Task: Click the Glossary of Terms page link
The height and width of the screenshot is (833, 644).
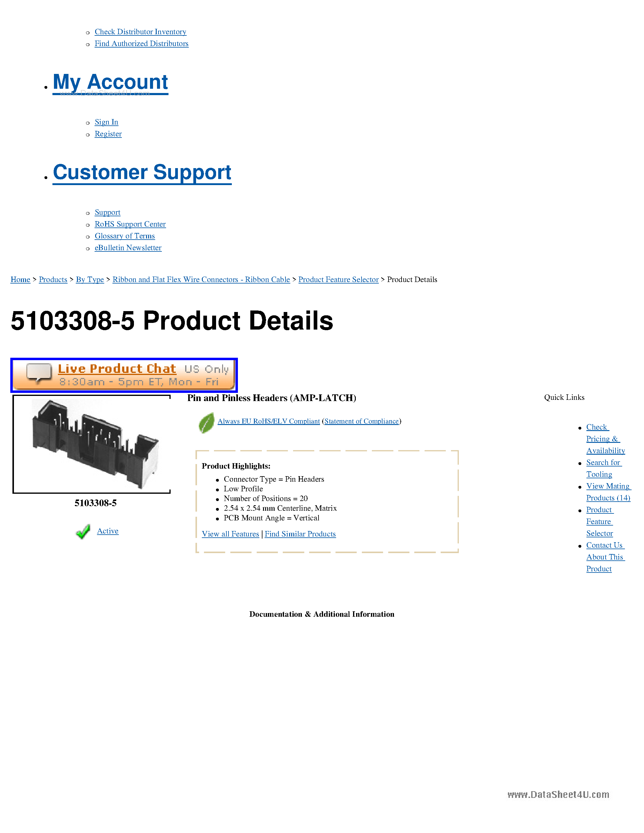Action: point(125,235)
